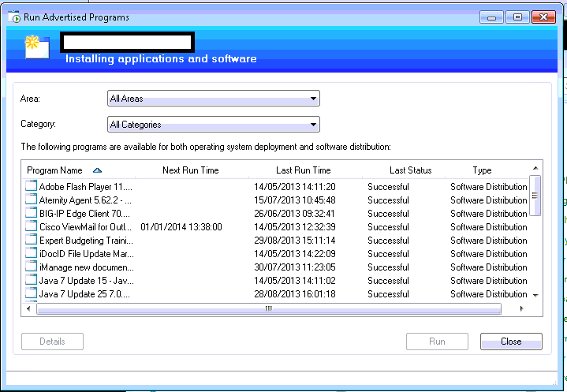The height and width of the screenshot is (392, 567).
Task: Sort by the Next Run Time column header
Action: (x=191, y=170)
